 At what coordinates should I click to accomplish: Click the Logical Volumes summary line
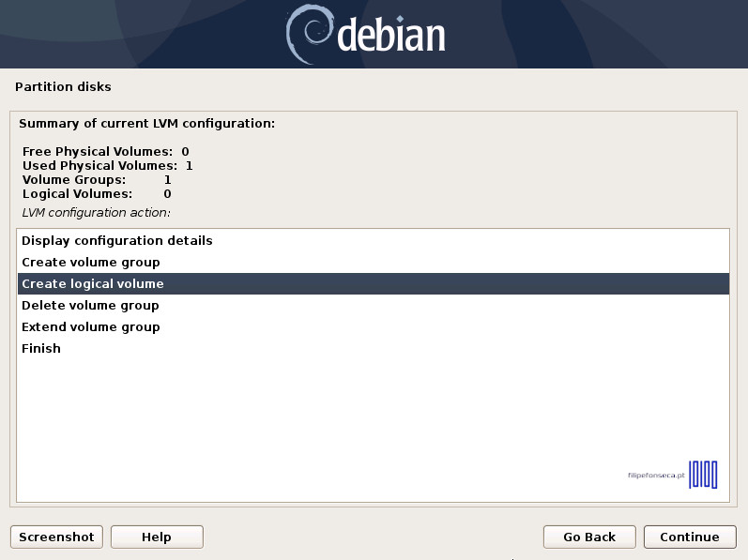tap(97, 194)
